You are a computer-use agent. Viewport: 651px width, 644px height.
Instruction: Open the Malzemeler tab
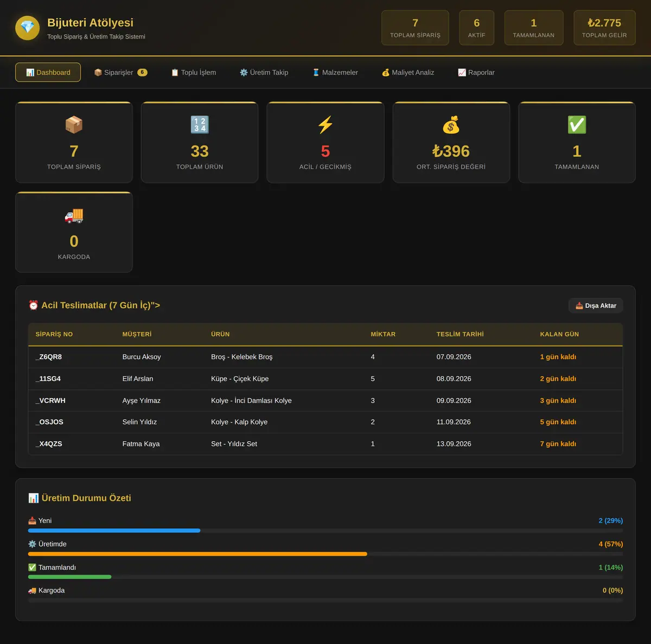coord(335,72)
